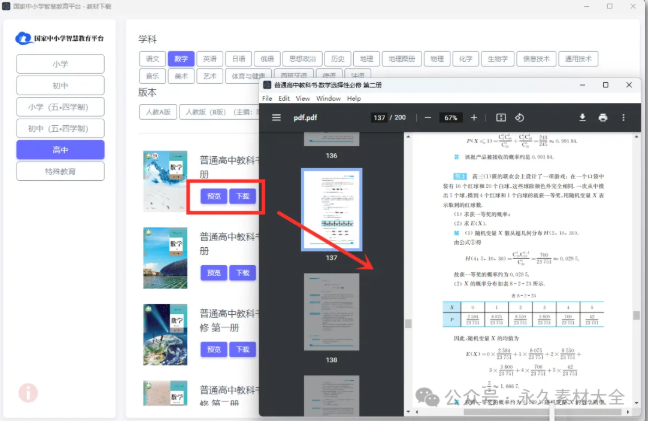Viewport: 648px width, 421px height.
Task: Choose the 地理图册 subject tag
Action: coord(402,59)
